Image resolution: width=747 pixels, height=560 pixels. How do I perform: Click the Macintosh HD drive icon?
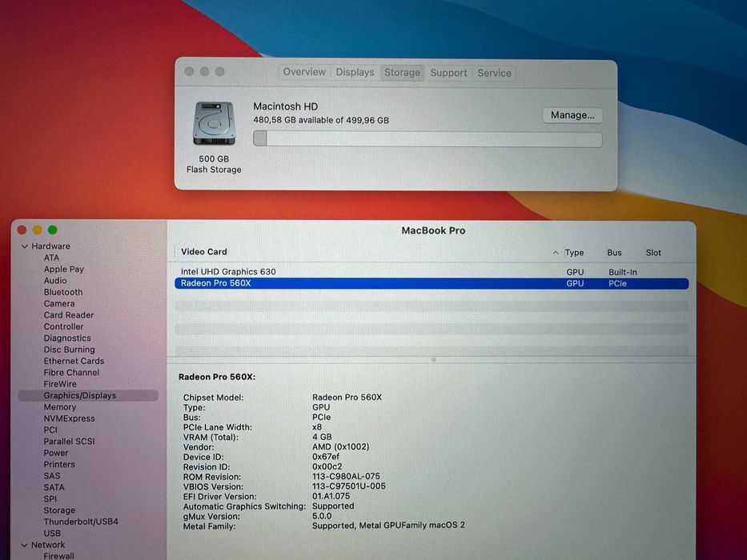(x=214, y=123)
